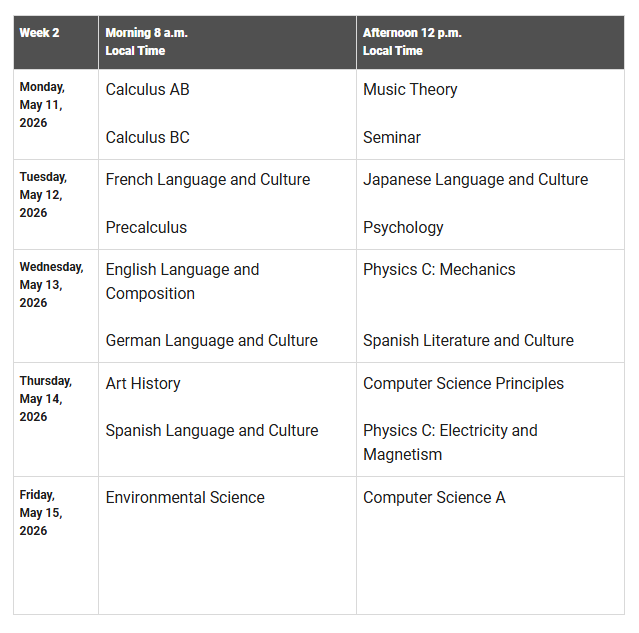Click the Seminar exam entry

pyautogui.click(x=392, y=137)
